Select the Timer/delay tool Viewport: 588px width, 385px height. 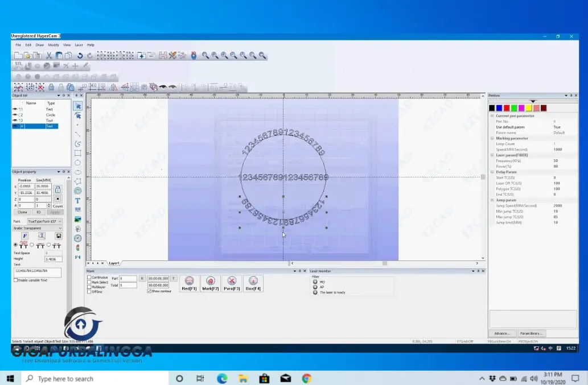click(77, 238)
